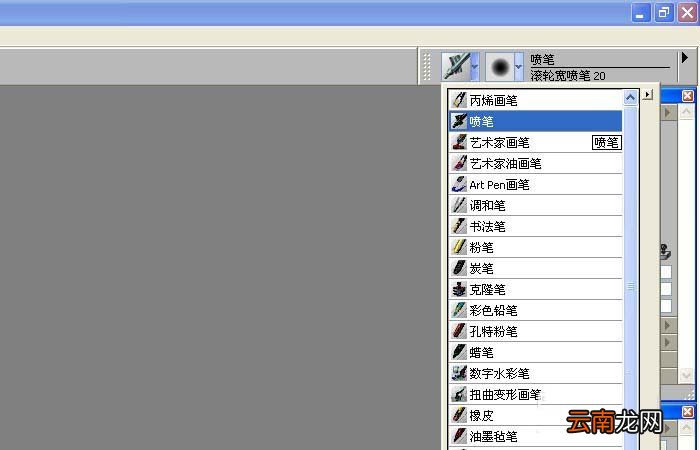
Task: Click the brush selector bar grip handle
Action: [x=427, y=67]
